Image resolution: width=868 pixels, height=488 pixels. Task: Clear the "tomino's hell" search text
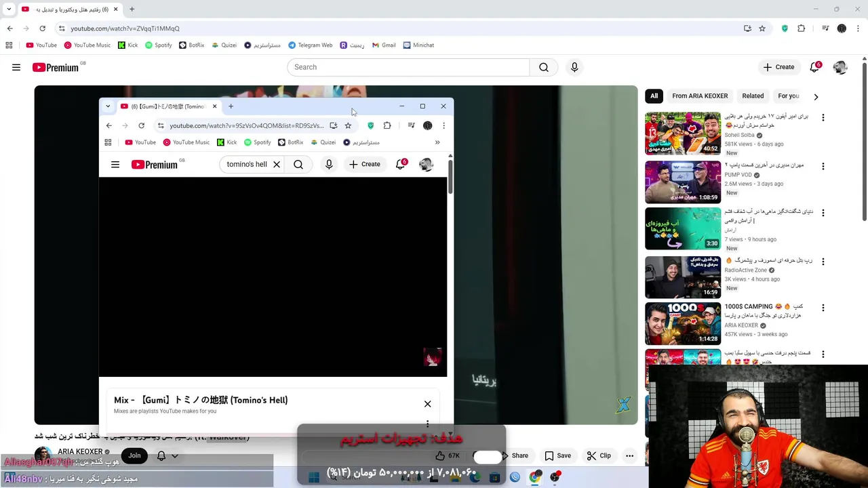277,164
